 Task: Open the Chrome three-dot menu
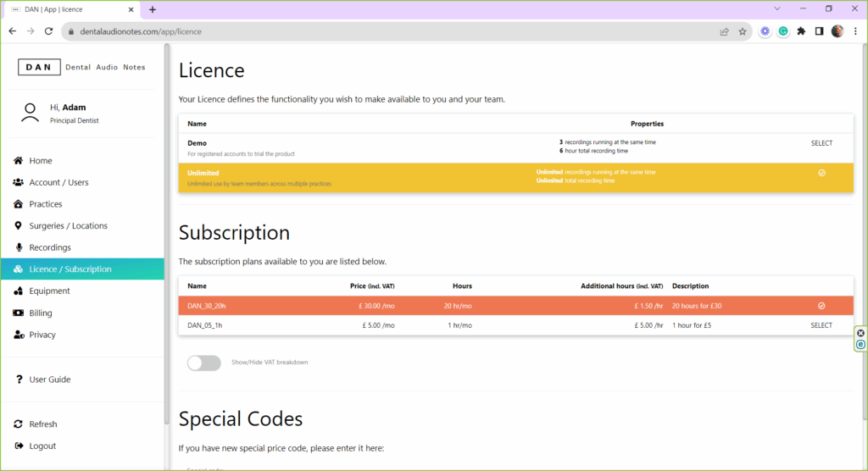click(x=855, y=31)
